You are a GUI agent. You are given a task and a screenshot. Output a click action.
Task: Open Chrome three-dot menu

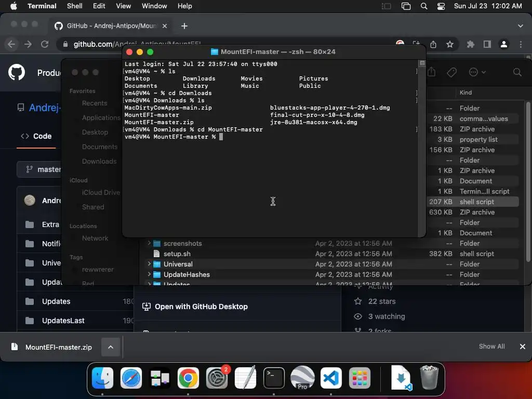click(521, 44)
